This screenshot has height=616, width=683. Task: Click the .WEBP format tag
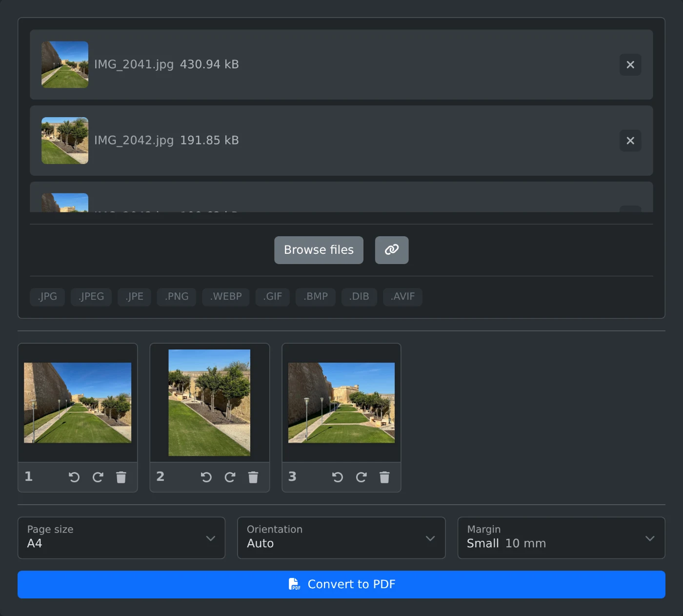[226, 297]
